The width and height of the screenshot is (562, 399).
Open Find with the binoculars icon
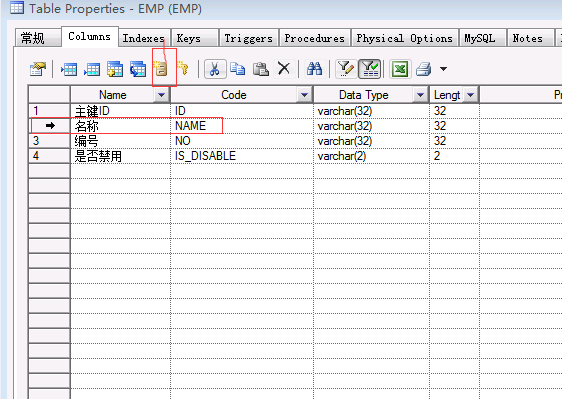(314, 68)
